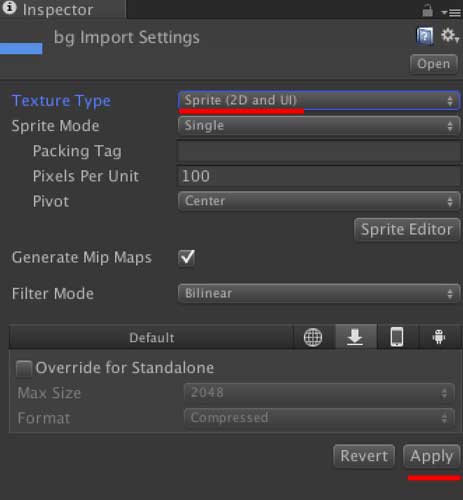Select the Default platform tab
Image resolution: width=463 pixels, height=500 pixels.
pyautogui.click(x=151, y=337)
